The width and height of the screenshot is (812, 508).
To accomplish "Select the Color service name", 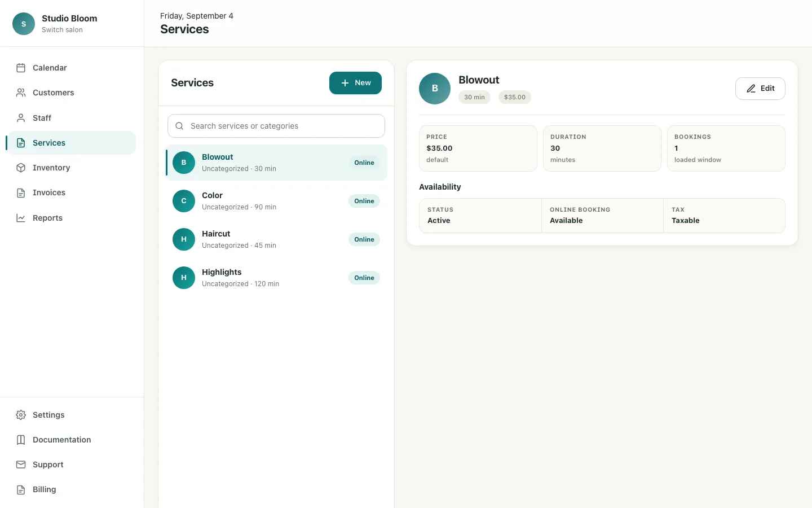I will pyautogui.click(x=212, y=195).
